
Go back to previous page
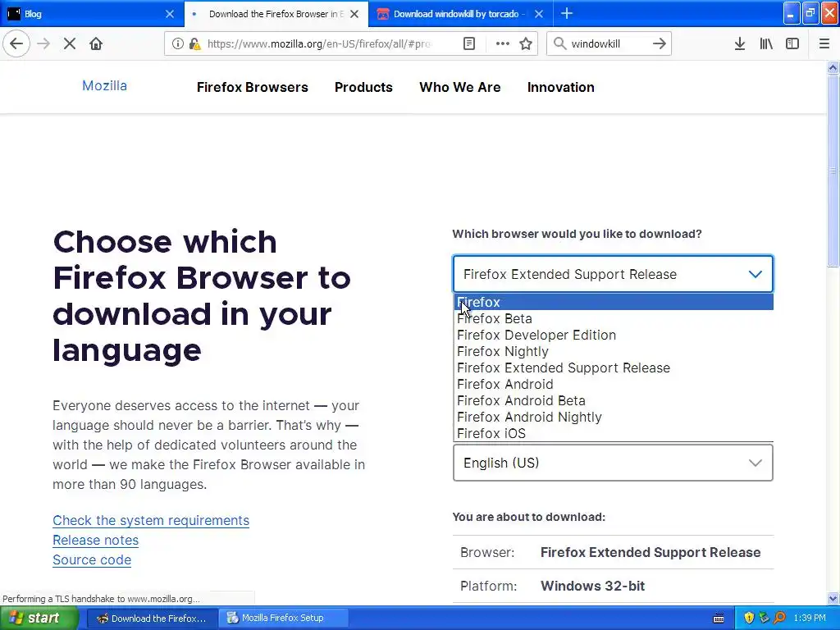[x=16, y=43]
